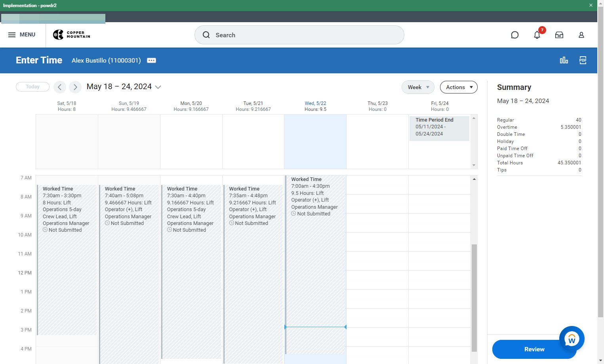Go to the next week arrow
Screen dimensions: 604x364
pyautogui.click(x=75, y=87)
